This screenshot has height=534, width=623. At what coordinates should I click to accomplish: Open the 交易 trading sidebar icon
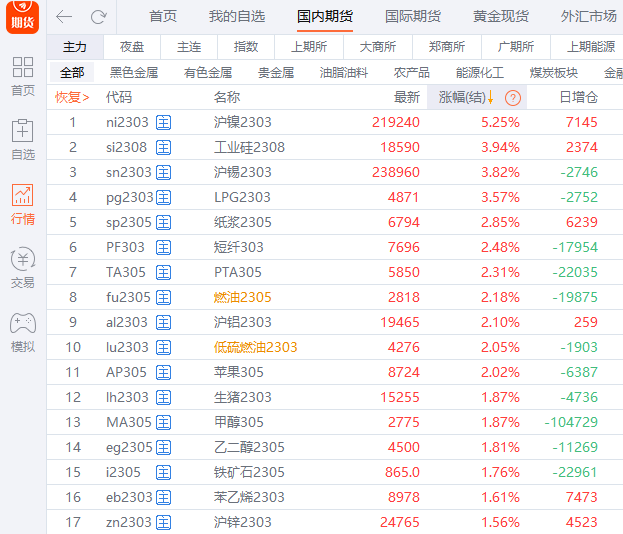(22, 269)
